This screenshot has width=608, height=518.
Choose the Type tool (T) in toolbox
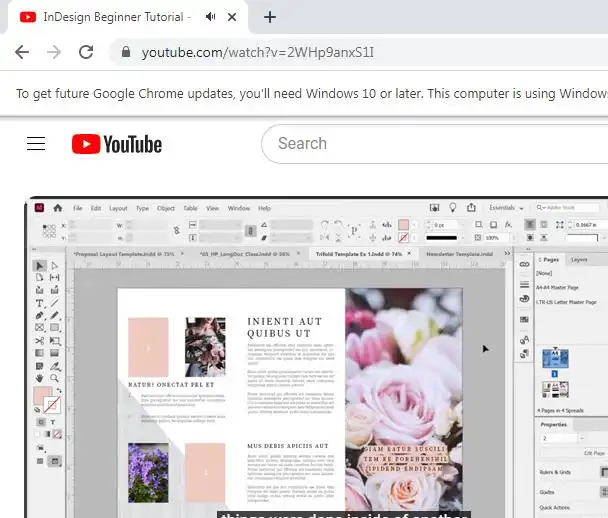click(39, 303)
